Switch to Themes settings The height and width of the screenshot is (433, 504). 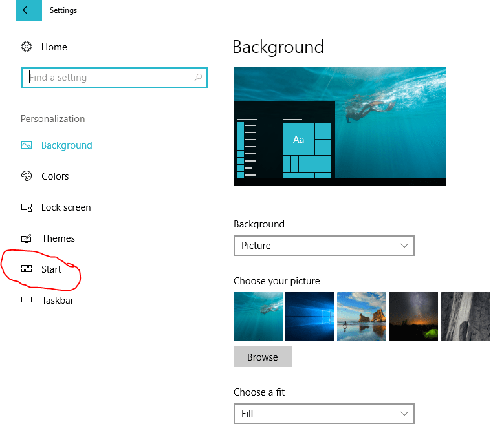click(58, 238)
